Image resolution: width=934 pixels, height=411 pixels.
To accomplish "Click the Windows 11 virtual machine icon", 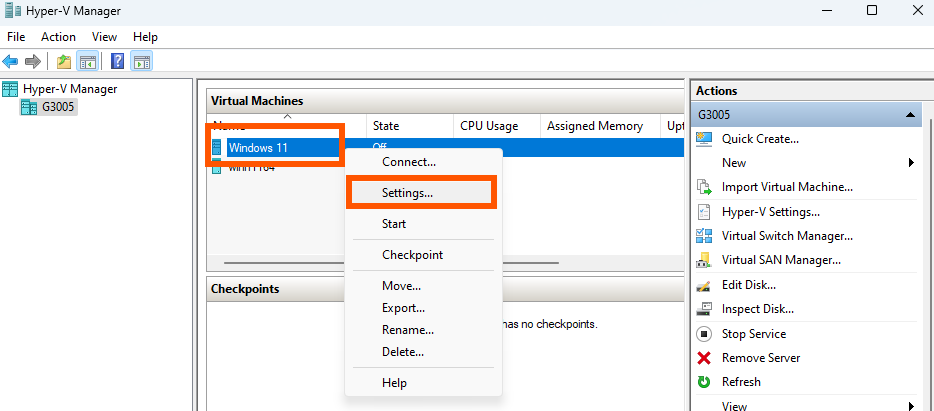I will point(216,147).
